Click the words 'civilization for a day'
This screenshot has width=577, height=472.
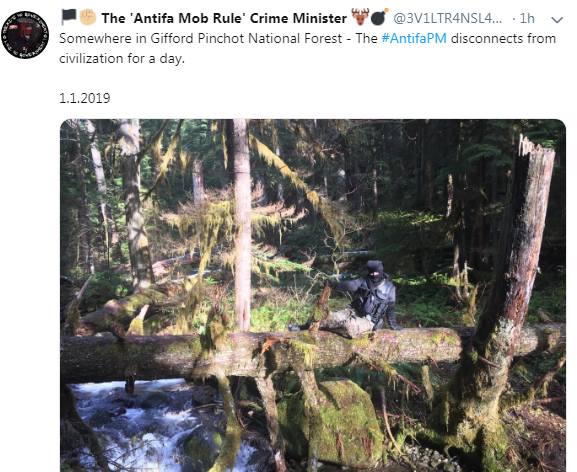[121, 58]
